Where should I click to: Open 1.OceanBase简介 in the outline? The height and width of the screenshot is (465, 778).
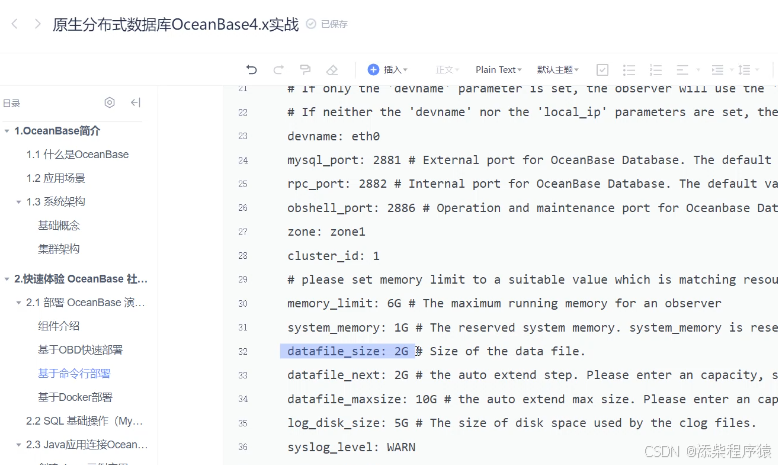(x=57, y=131)
